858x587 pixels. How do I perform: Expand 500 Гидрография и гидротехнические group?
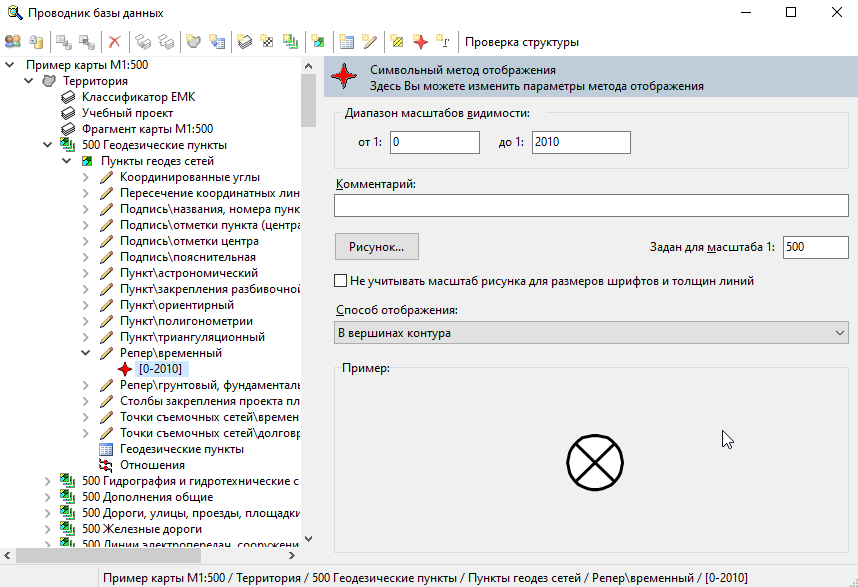click(x=48, y=481)
